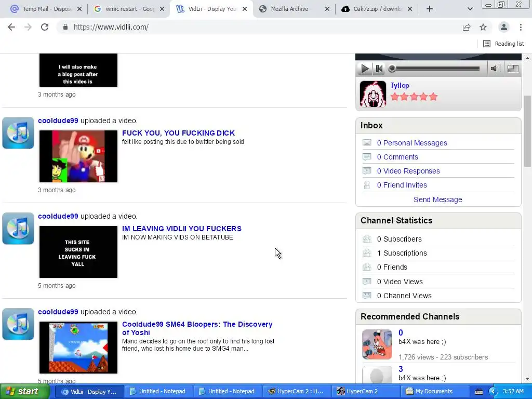Click the Subscriptions icon in Channel Statistics
The width and height of the screenshot is (532, 399).
(367, 253)
